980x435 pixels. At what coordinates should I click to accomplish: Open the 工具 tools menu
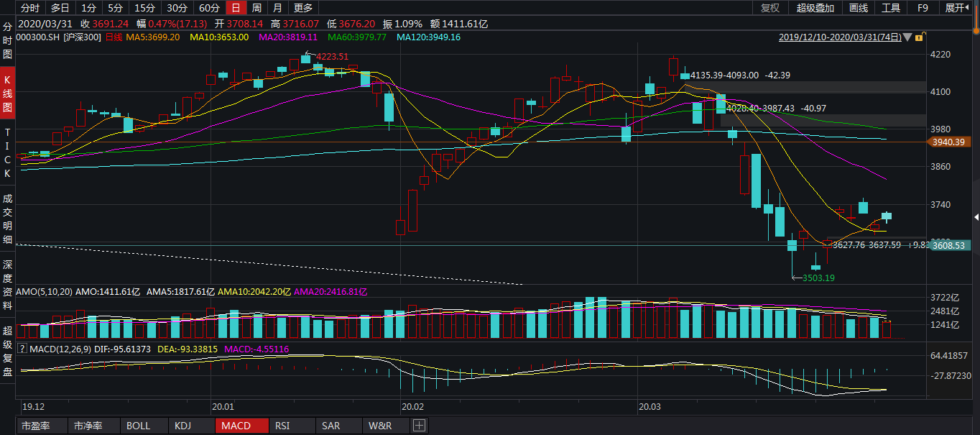[x=891, y=8]
